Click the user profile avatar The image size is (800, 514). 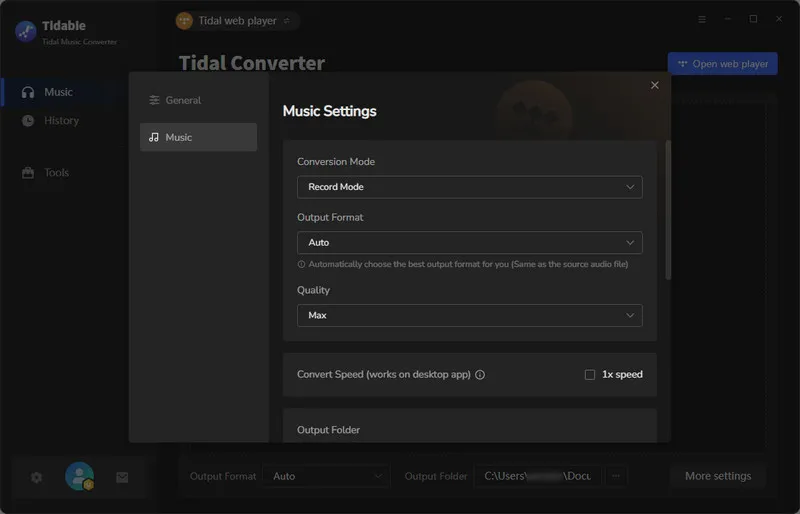[80, 476]
